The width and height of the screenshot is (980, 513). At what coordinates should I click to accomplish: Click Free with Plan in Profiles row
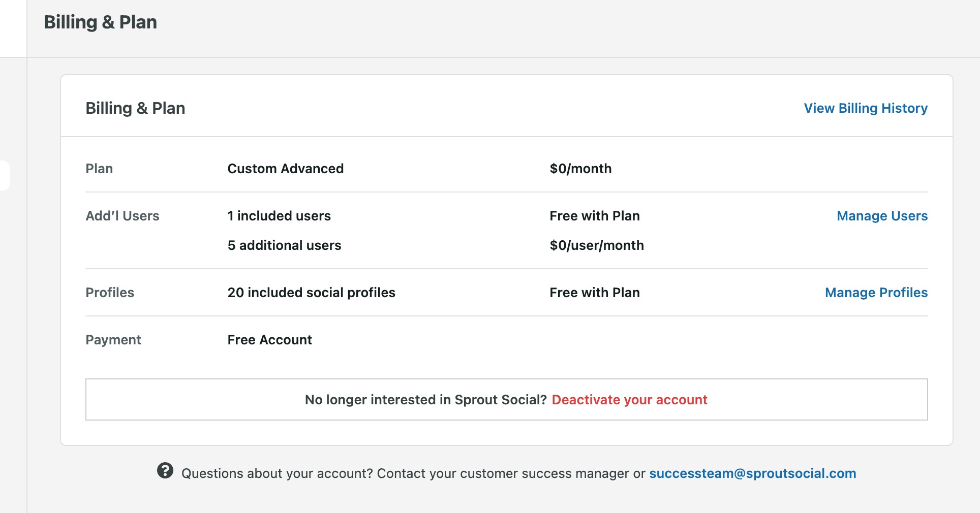595,293
